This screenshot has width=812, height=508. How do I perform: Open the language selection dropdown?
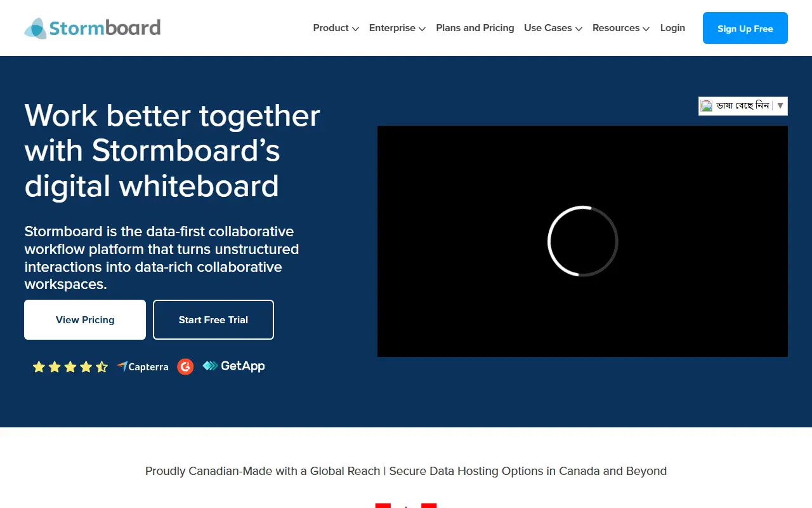[743, 106]
